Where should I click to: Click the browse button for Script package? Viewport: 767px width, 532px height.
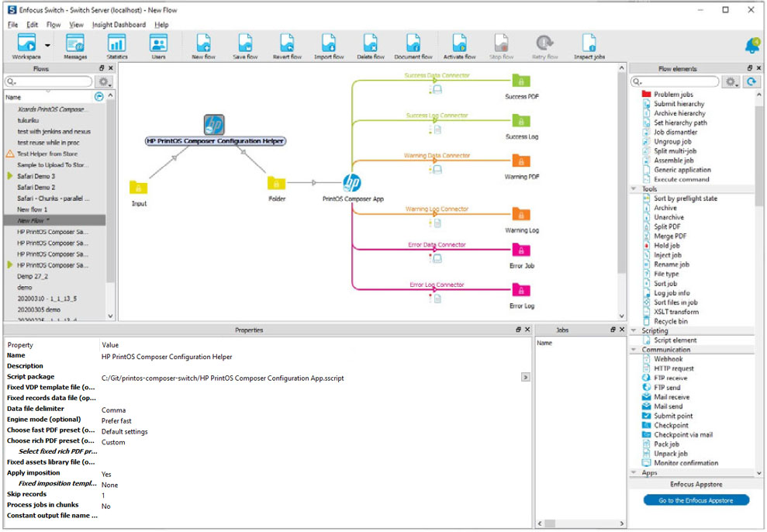pos(524,377)
